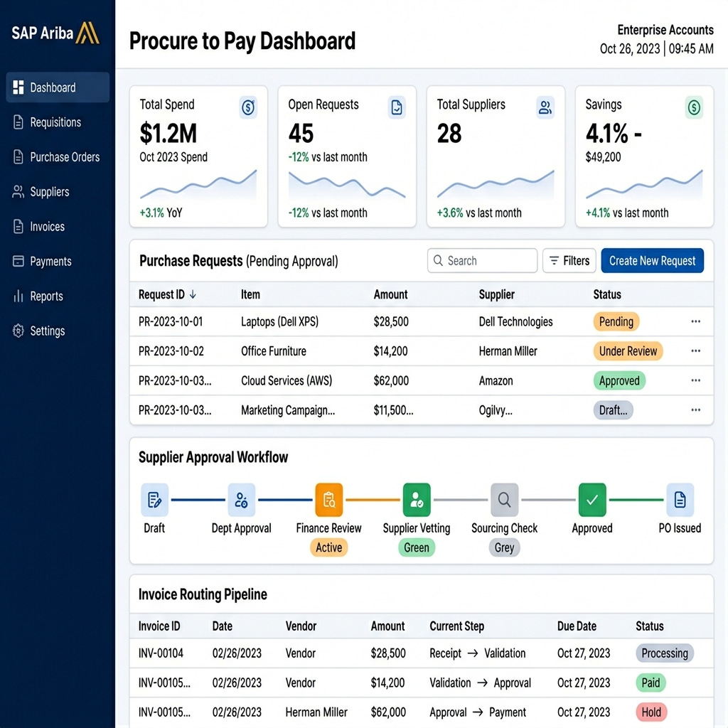Click the Enterprise Accounts label
This screenshot has height=728, width=728.
(x=665, y=30)
